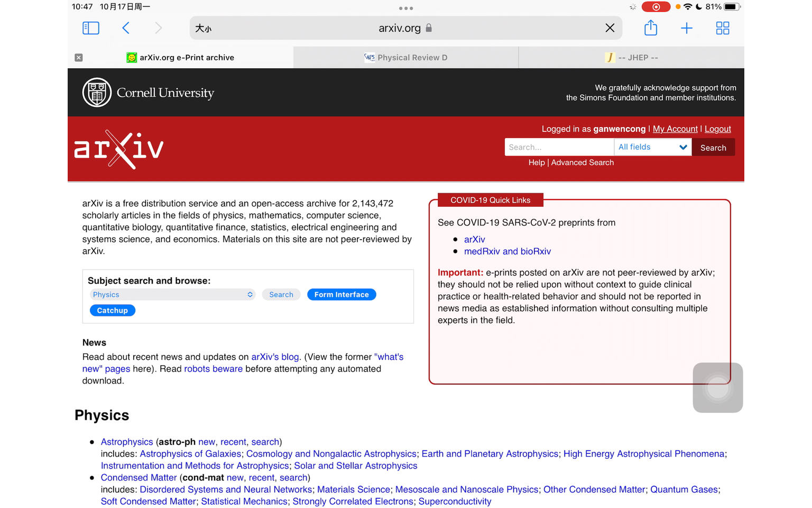Open High Energy Astrophysical Phenomena link
This screenshot has height=508, width=812.
tap(644, 454)
